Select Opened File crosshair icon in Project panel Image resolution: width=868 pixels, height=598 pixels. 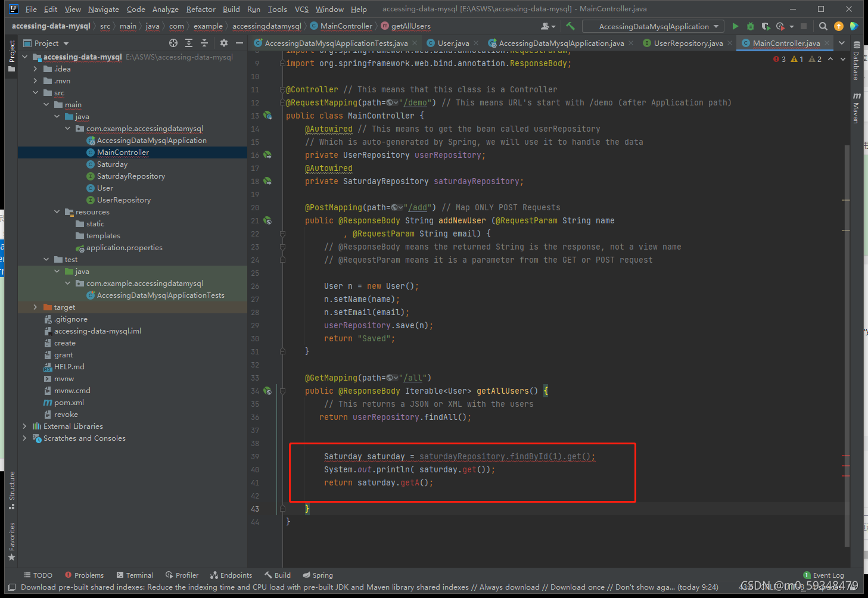point(172,43)
